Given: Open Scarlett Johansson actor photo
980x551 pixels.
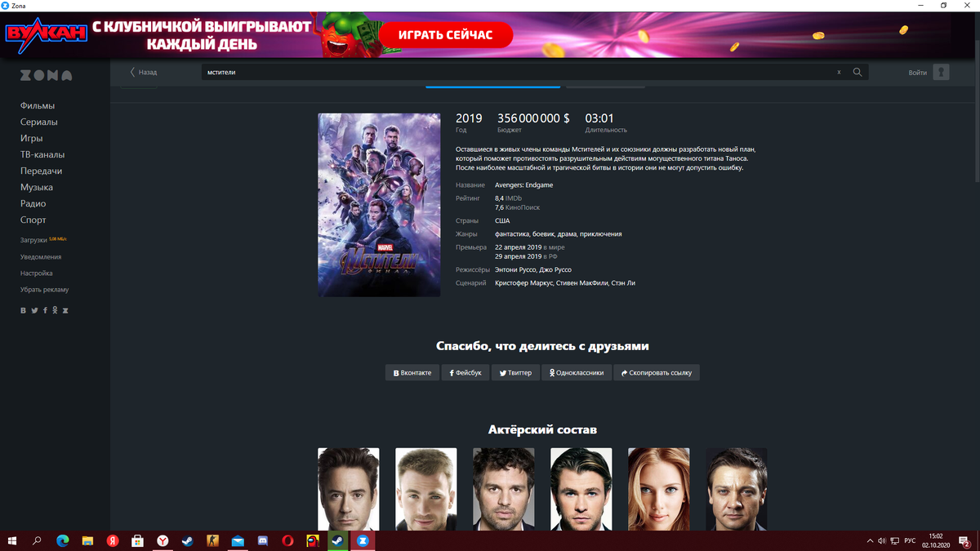Looking at the screenshot, I should (659, 489).
